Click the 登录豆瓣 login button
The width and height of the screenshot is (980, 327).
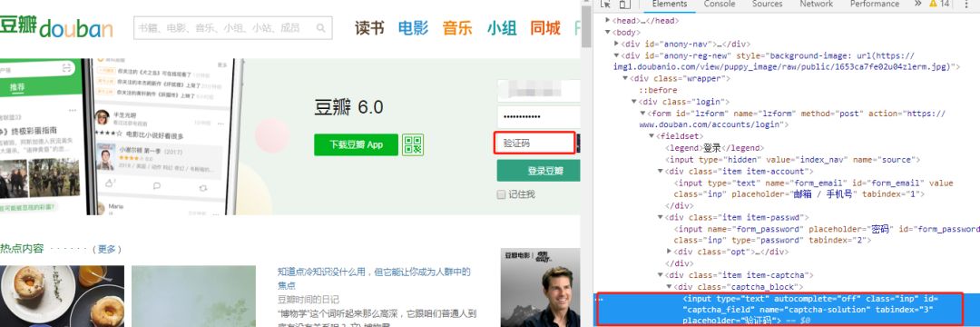539,171
